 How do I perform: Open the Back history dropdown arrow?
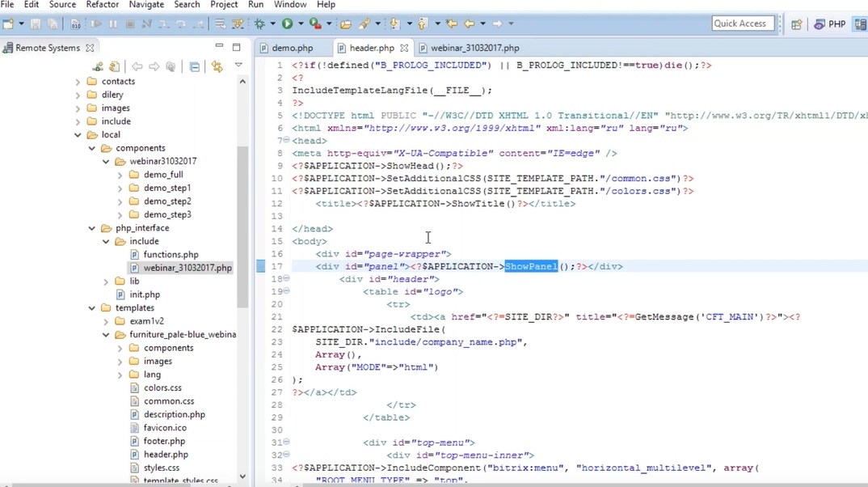pyautogui.click(x=482, y=23)
